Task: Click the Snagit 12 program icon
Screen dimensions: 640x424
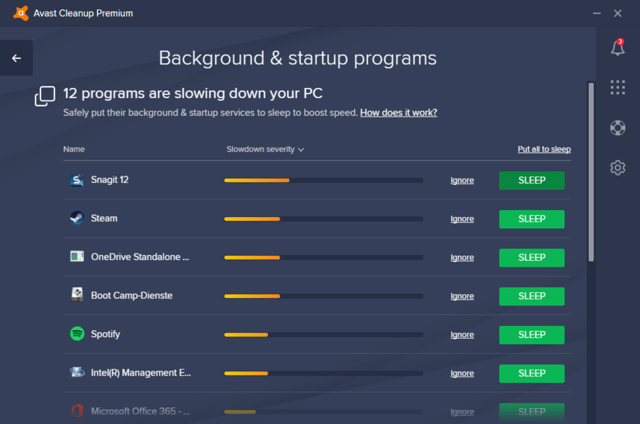Action: coord(77,180)
